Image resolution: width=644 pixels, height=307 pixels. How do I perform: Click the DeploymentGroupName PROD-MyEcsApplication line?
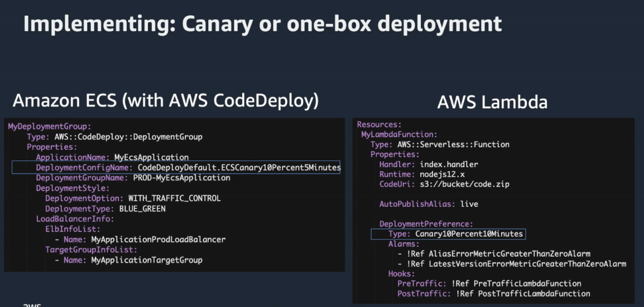click(133, 178)
